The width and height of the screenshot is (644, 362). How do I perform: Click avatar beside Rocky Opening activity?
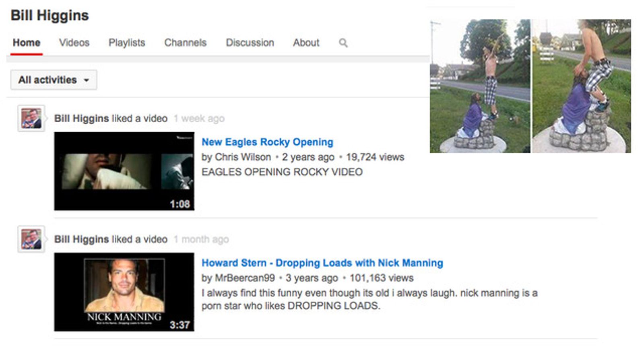[x=31, y=118]
